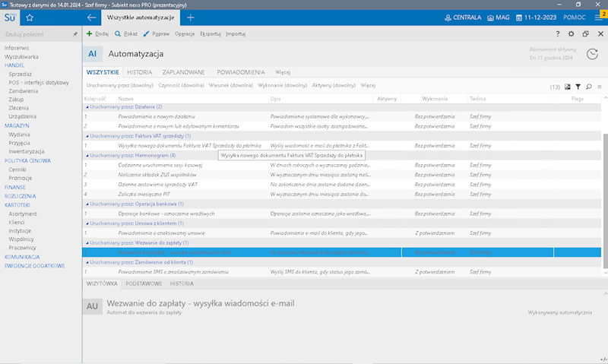This screenshot has height=364, width=608.
Task: Switch to the PODSTAWOWE bottom tab
Action: click(x=144, y=283)
